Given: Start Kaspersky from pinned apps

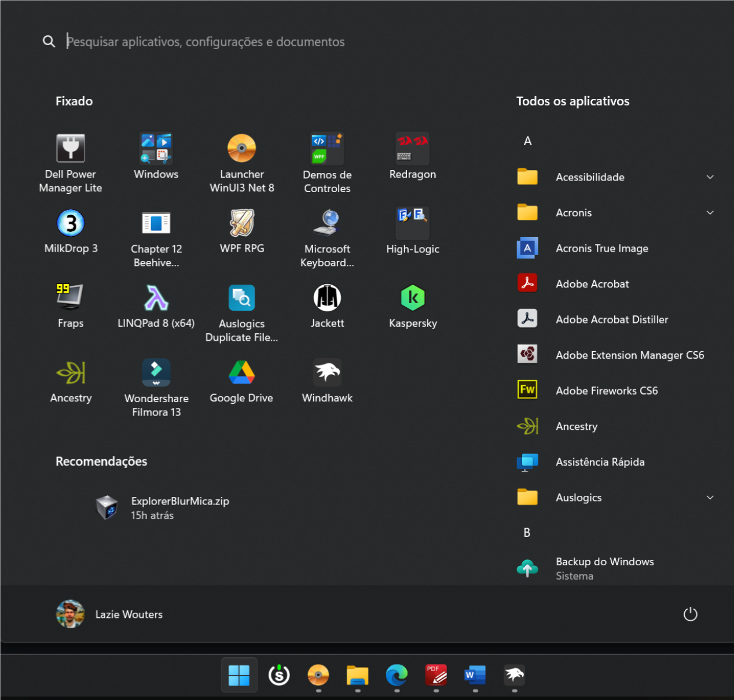Looking at the screenshot, I should tap(413, 305).
